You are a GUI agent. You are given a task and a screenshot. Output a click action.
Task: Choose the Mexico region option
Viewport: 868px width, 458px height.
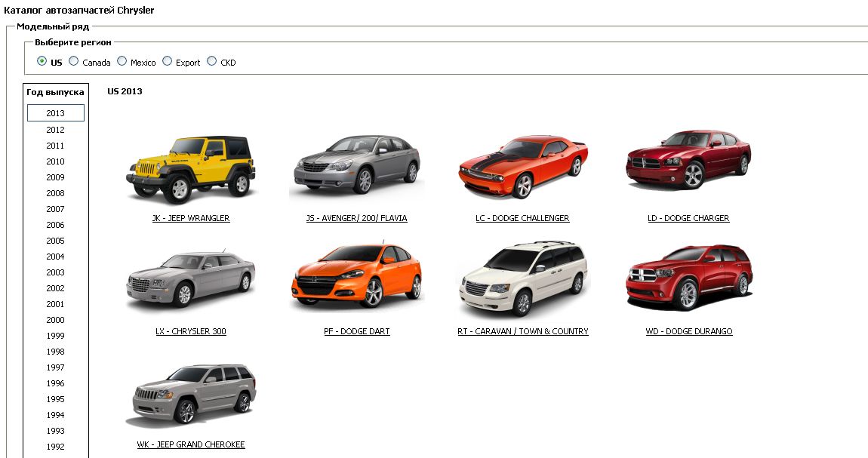click(122, 61)
